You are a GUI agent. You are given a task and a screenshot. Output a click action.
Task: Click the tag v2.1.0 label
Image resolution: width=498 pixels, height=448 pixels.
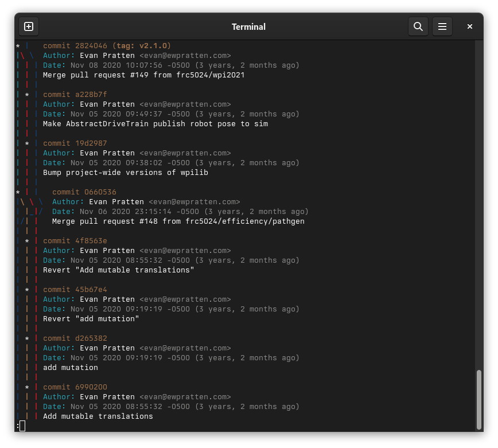click(x=142, y=46)
